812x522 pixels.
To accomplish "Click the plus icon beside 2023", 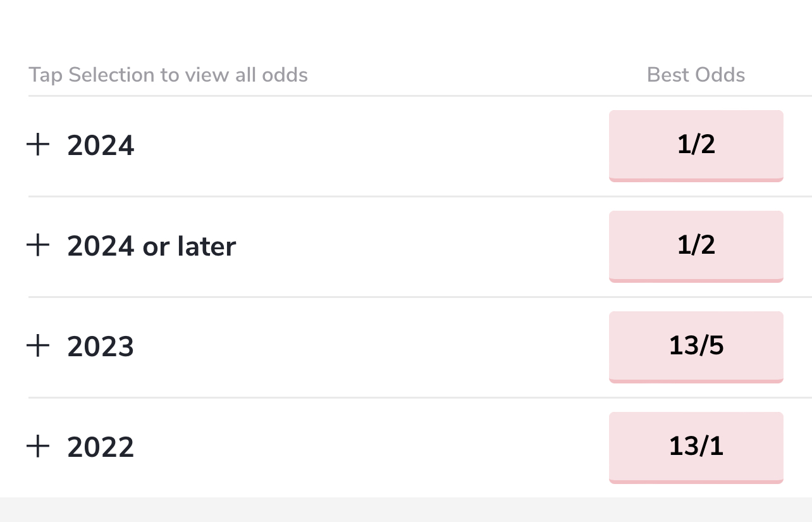I will click(38, 346).
